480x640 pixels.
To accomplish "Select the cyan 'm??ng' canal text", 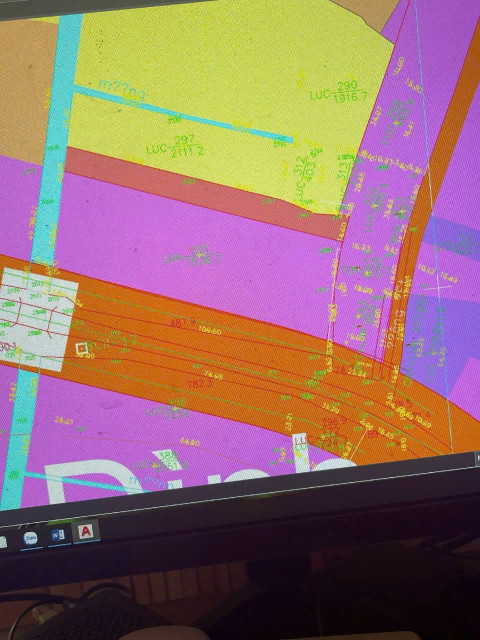I will 122,91.
